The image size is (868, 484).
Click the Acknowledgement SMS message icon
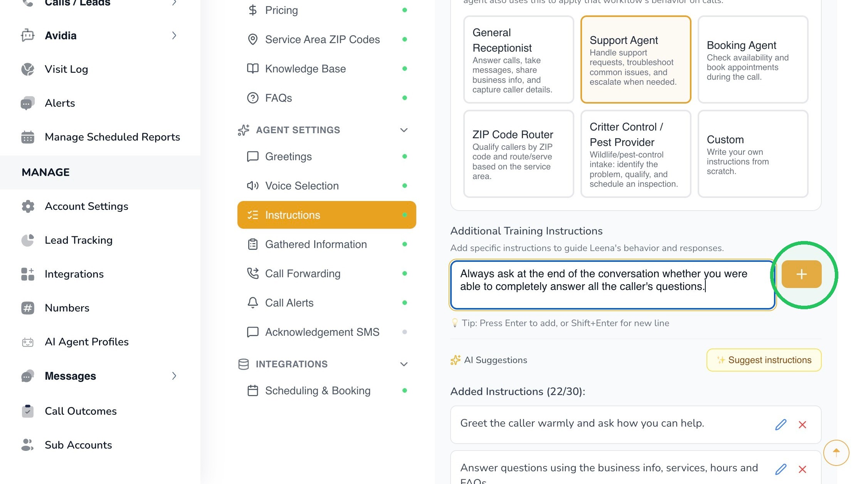(252, 332)
